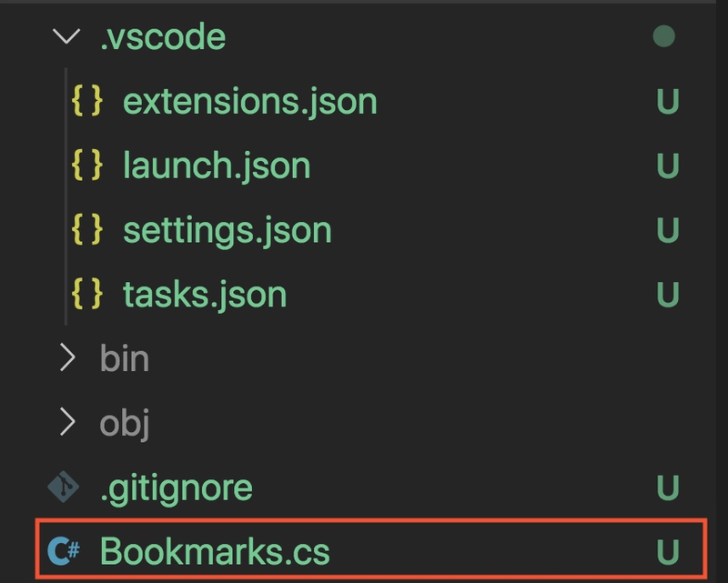This screenshot has height=583, width=728.
Task: Click the JSON braces icon beside settings.json
Action: [86, 230]
